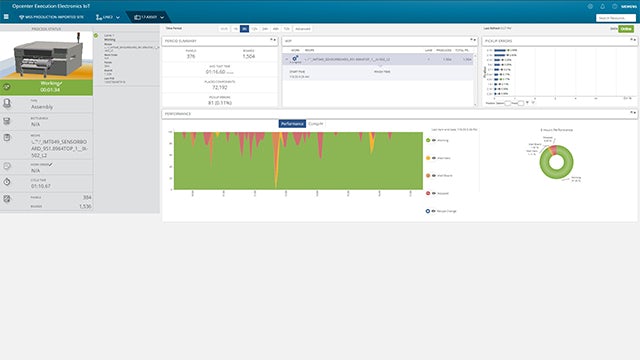Click the red Stopped legend dot
This screenshot has height=360, width=640.
428,193
